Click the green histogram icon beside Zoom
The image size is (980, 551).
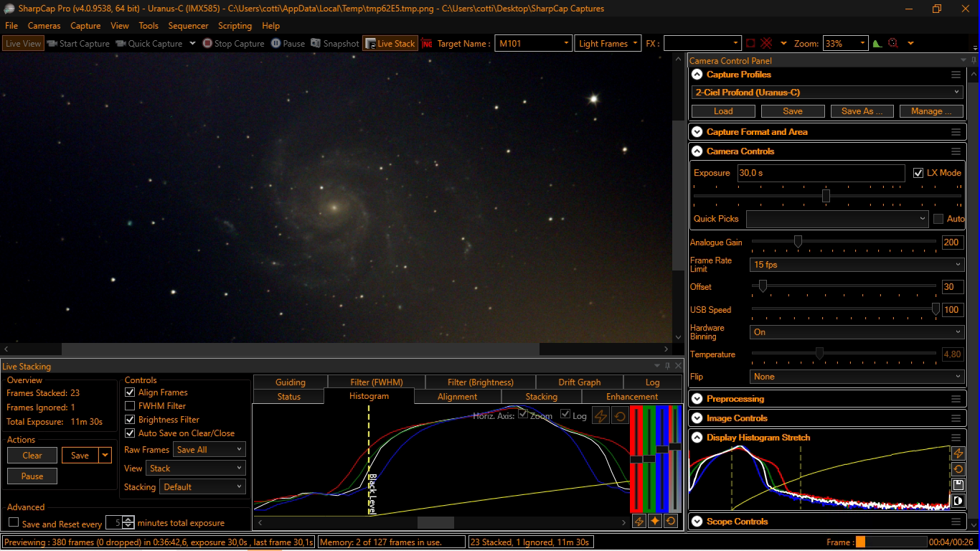pos(877,44)
